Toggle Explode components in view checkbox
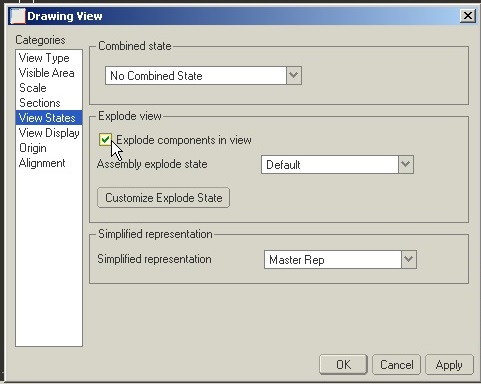The image size is (481, 384). pyautogui.click(x=105, y=140)
